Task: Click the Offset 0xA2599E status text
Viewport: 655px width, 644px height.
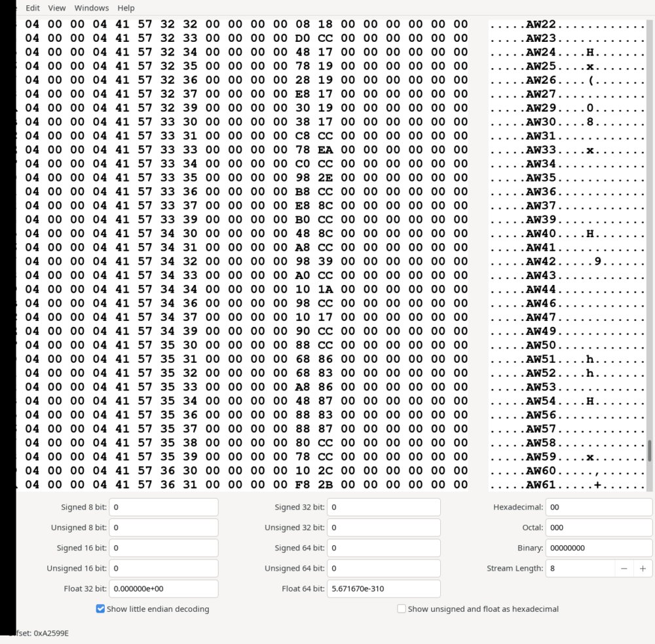Action: (x=39, y=633)
